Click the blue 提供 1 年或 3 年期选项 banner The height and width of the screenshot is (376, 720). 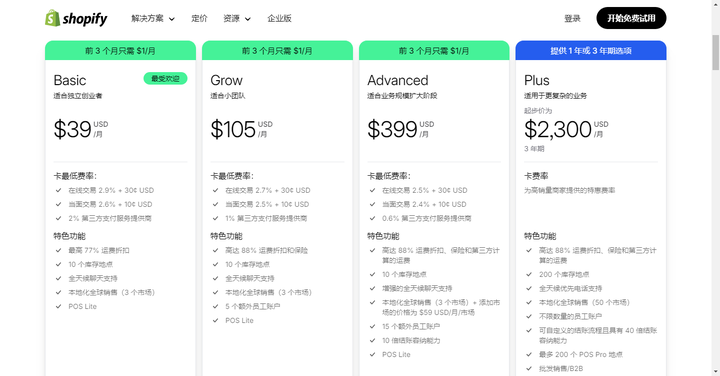[591, 51]
